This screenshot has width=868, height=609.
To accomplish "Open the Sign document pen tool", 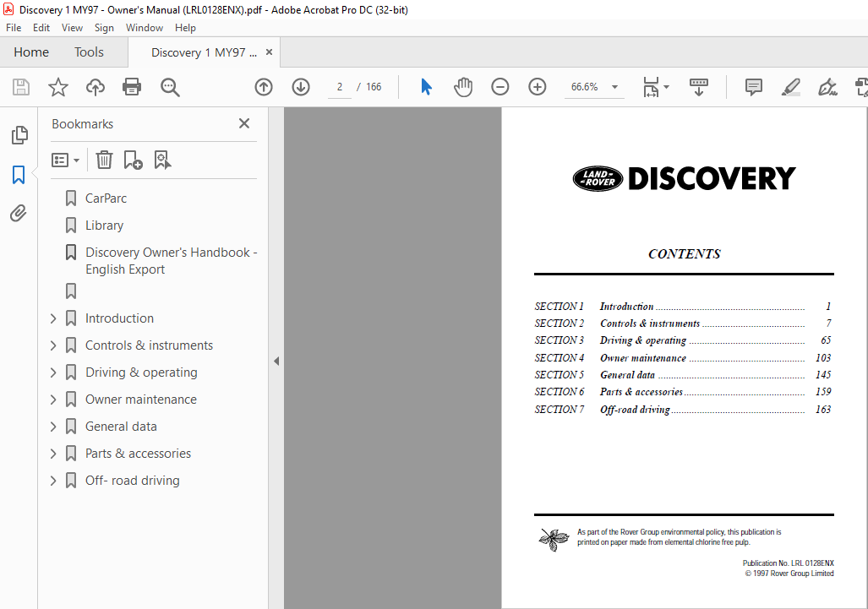I will [x=827, y=87].
